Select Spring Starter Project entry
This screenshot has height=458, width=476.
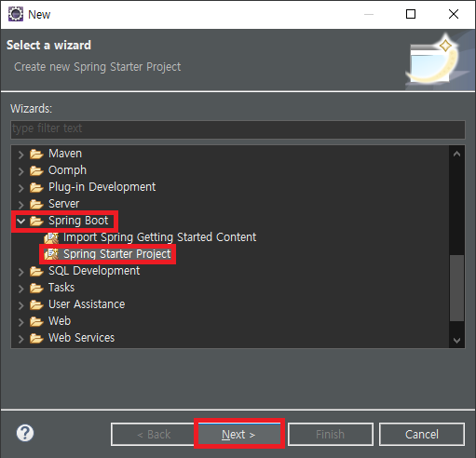[117, 254]
